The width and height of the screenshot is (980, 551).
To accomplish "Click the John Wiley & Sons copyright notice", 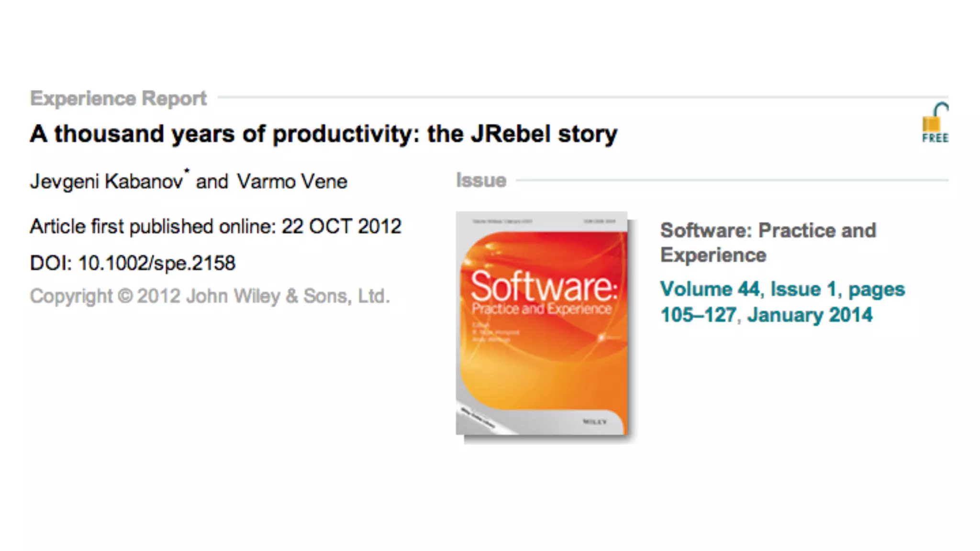I will point(210,296).
